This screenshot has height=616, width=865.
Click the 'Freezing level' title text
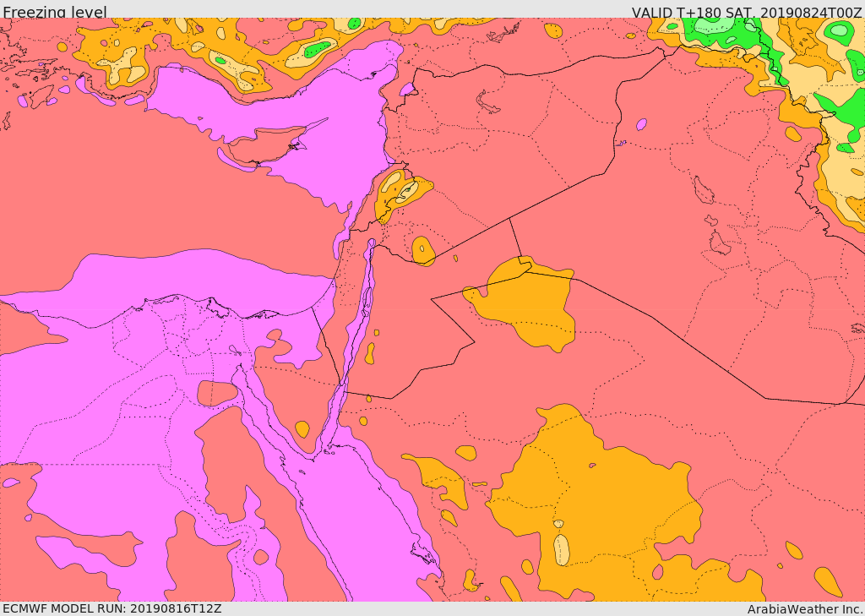click(55, 12)
